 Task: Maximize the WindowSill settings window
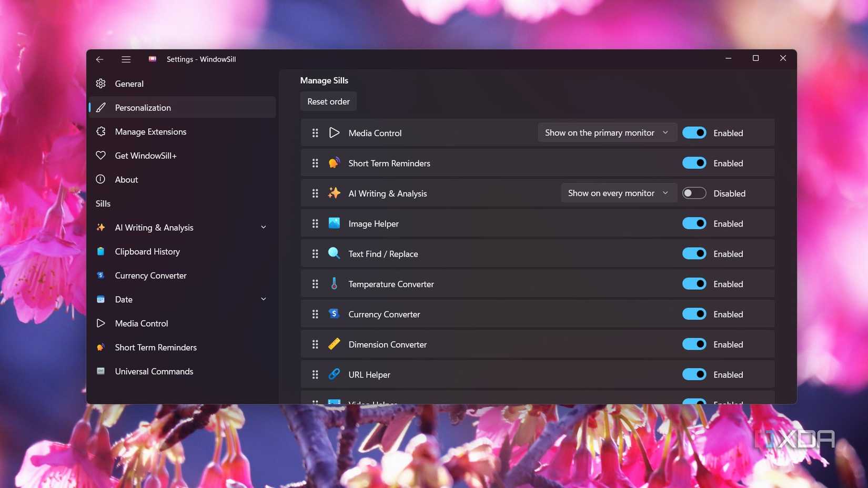tap(756, 58)
